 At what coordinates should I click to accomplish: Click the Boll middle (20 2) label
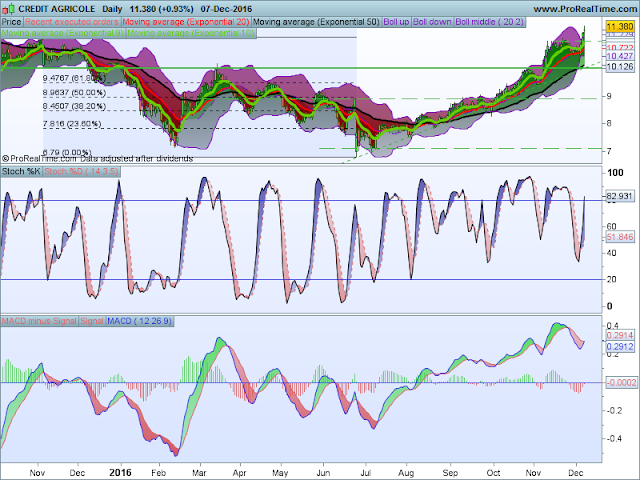(489, 22)
